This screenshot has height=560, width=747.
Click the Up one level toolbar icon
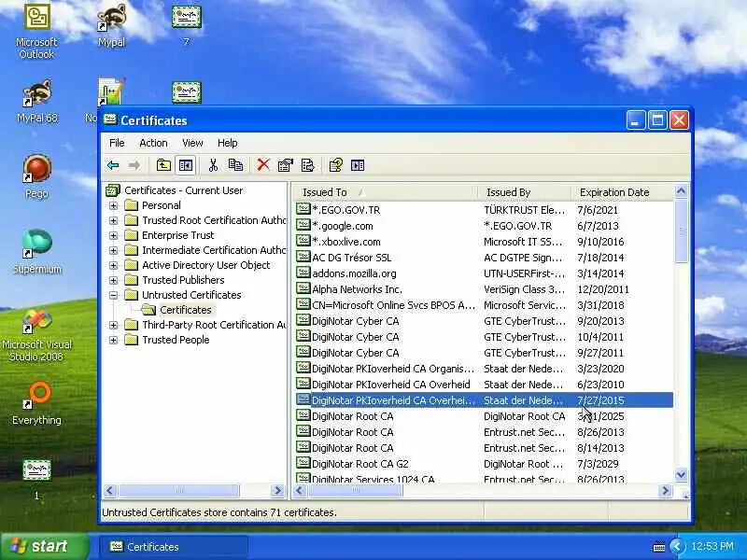[x=163, y=165]
